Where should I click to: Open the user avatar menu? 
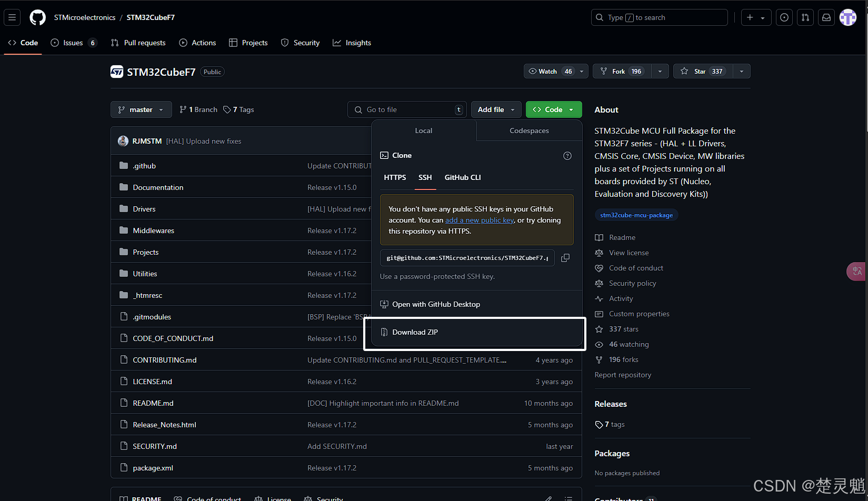(x=847, y=17)
